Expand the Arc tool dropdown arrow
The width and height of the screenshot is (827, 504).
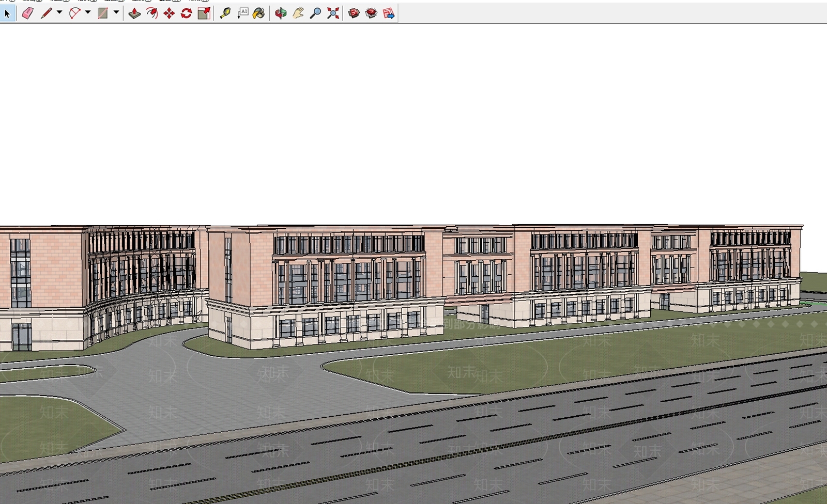tap(88, 13)
